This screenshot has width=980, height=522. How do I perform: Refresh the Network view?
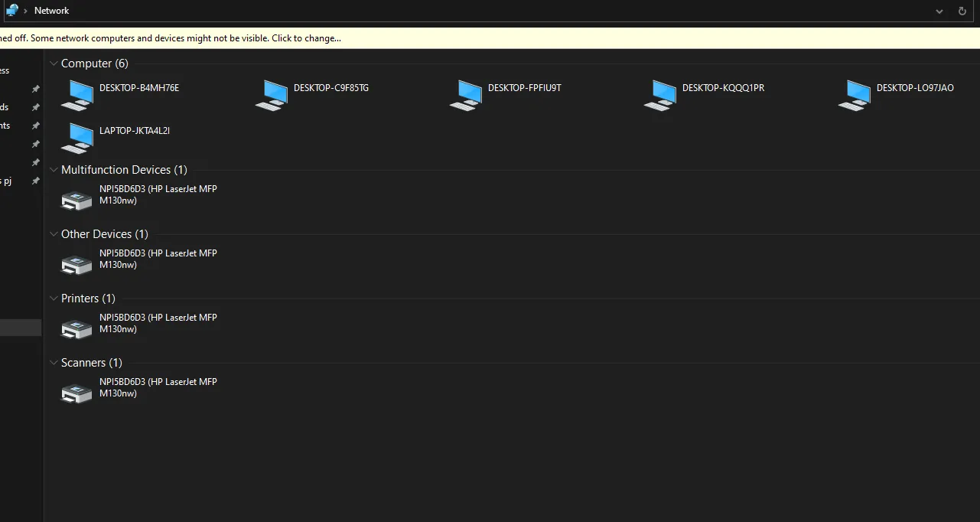coord(962,11)
